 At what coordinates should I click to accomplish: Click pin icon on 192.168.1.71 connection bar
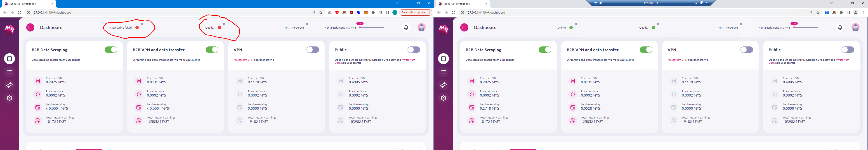(595, 3)
